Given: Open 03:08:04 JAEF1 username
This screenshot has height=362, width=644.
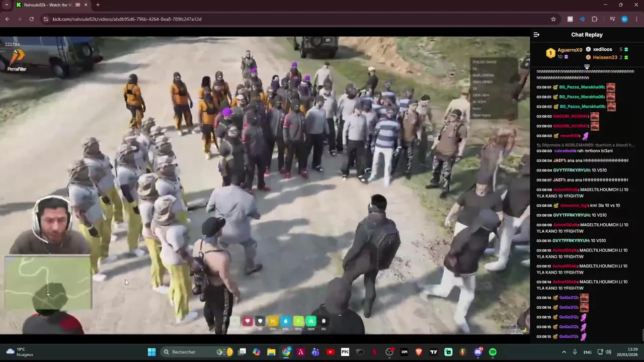Looking at the screenshot, I should coord(559,160).
